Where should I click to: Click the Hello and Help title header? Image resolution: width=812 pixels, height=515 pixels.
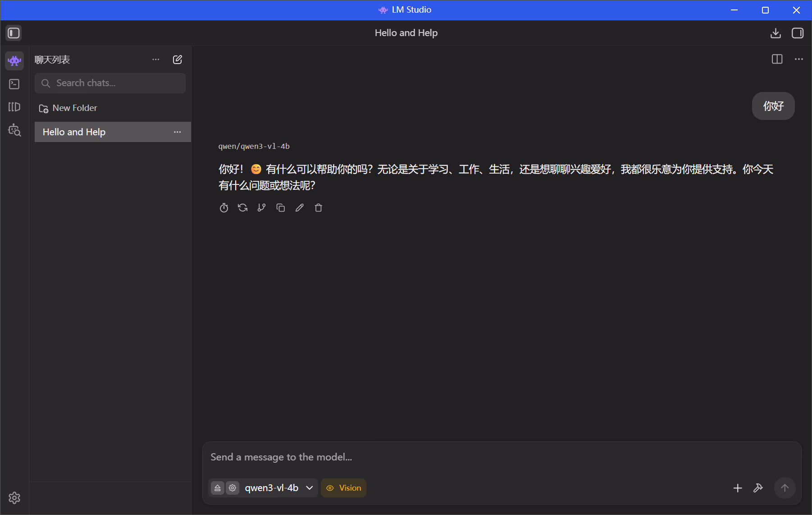pyautogui.click(x=406, y=33)
